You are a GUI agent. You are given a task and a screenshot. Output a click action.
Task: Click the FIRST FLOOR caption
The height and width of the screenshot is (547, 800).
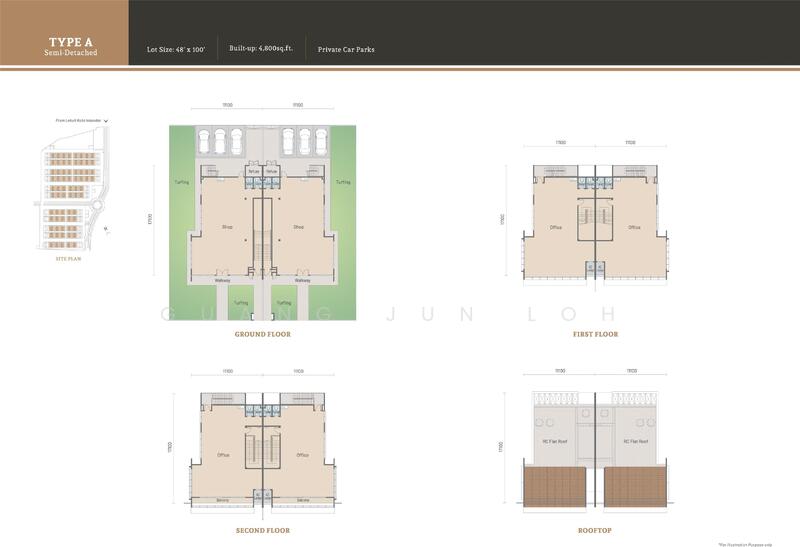[x=597, y=334]
